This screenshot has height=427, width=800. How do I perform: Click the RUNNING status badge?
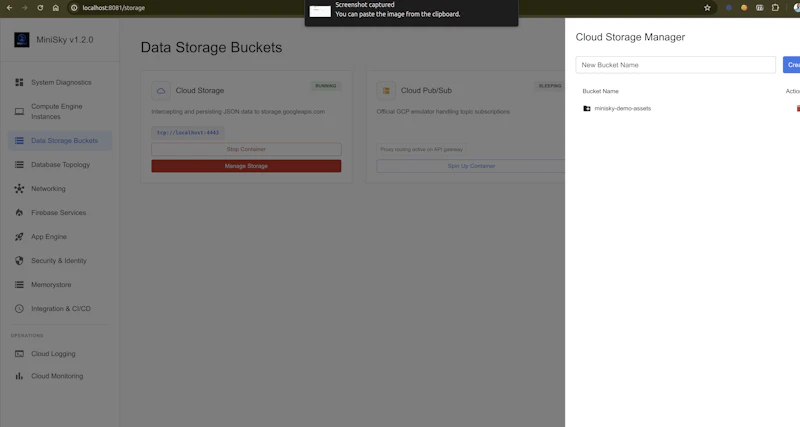tap(326, 86)
